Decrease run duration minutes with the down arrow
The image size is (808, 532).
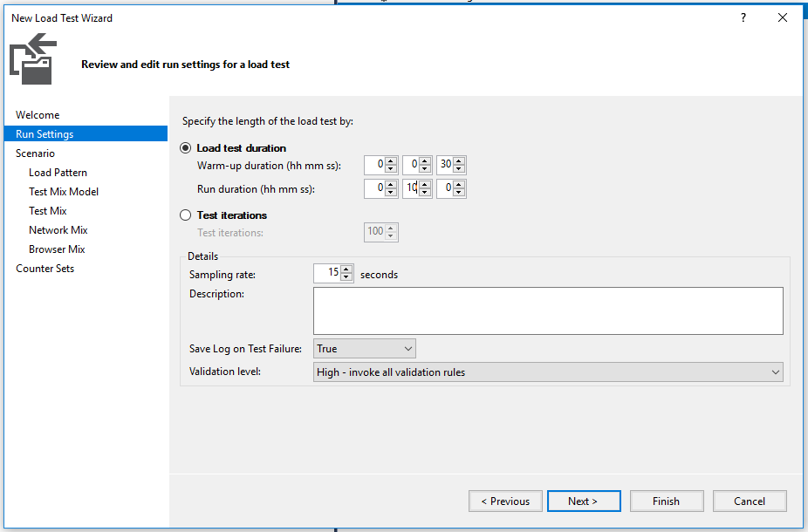click(x=426, y=192)
